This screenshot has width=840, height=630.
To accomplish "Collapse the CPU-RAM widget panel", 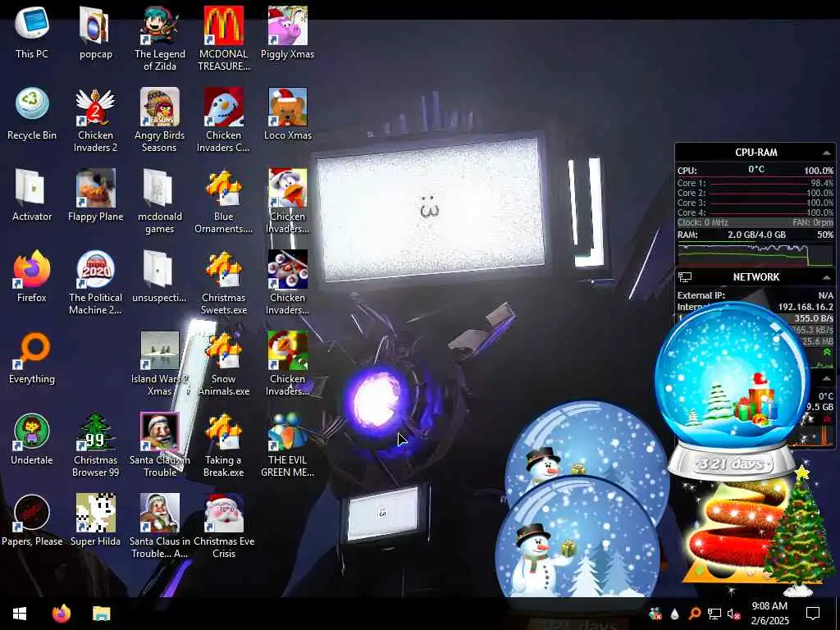I will pyautogui.click(x=827, y=153).
